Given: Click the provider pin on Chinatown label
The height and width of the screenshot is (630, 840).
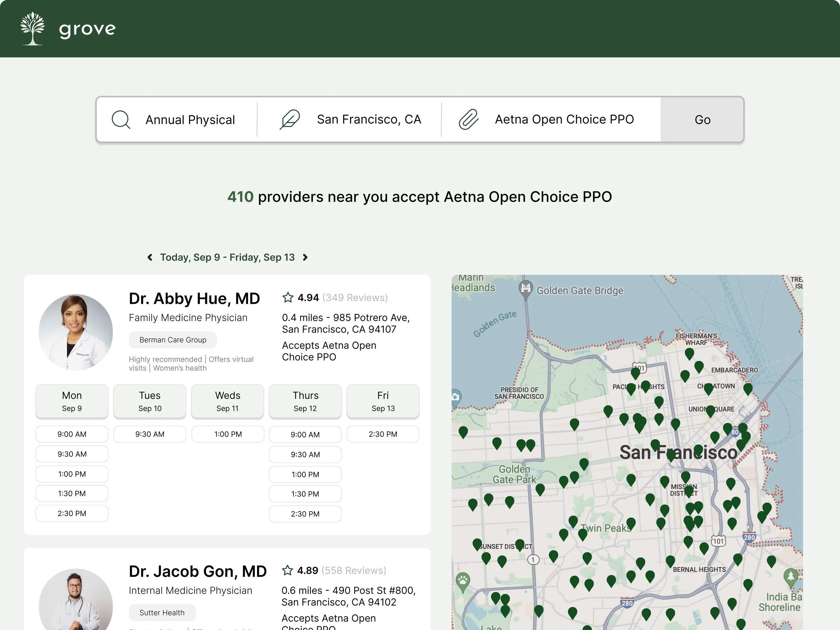Looking at the screenshot, I should tap(708, 389).
